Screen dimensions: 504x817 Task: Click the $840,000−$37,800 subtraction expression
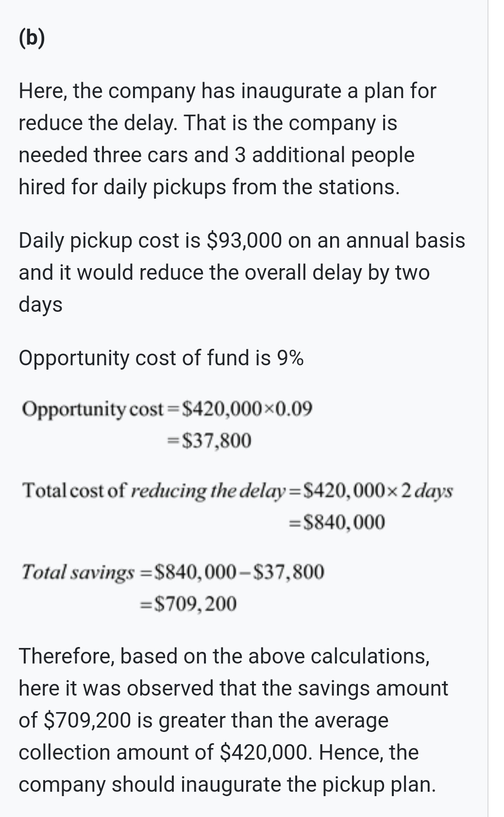tap(238, 572)
